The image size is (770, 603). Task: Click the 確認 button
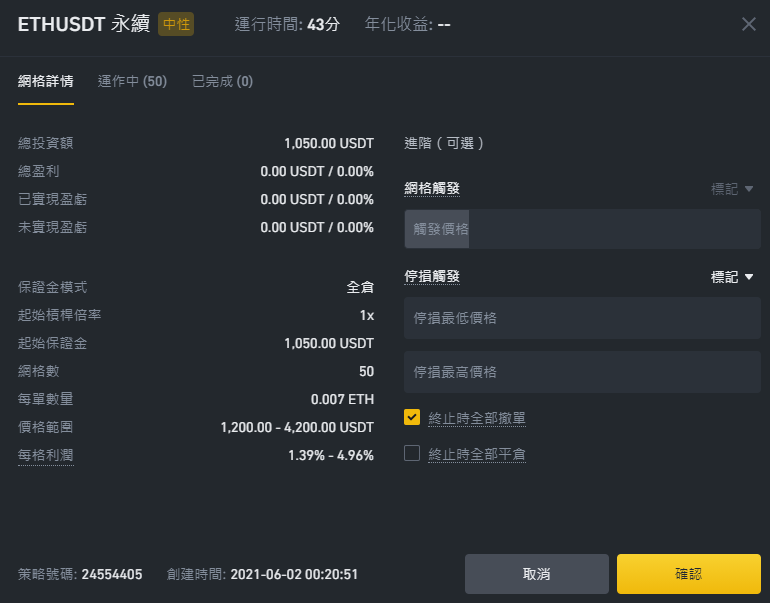point(688,574)
